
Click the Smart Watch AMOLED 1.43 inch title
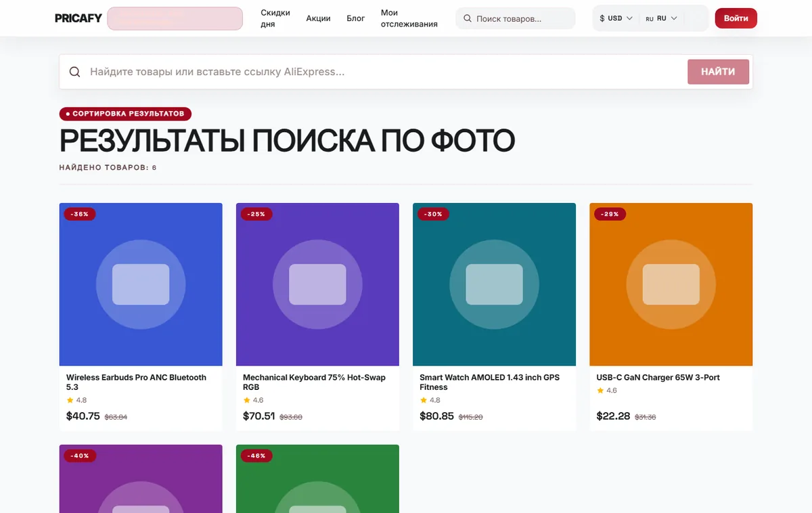click(x=489, y=382)
